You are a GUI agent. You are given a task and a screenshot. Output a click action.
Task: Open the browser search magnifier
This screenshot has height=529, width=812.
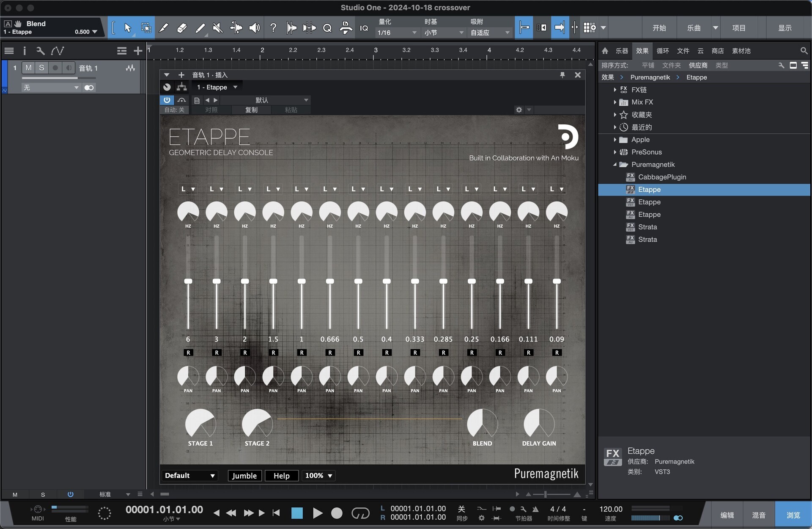pos(804,51)
